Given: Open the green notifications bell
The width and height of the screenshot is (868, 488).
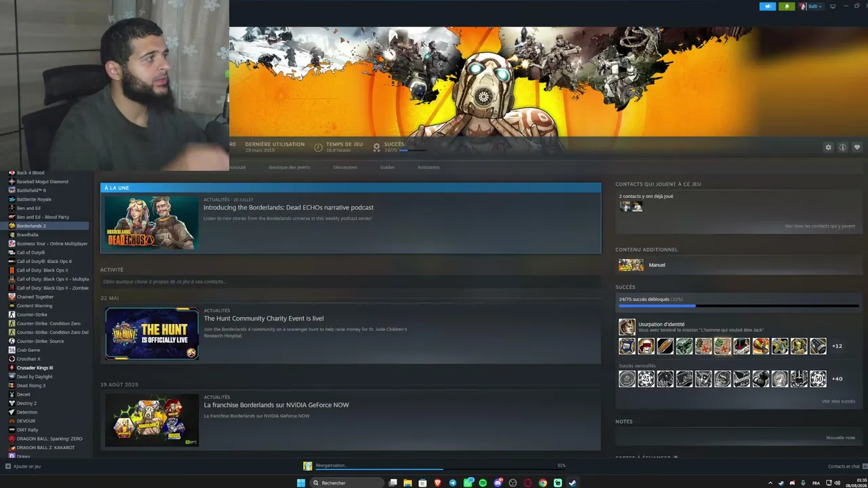Looking at the screenshot, I should (x=787, y=6).
